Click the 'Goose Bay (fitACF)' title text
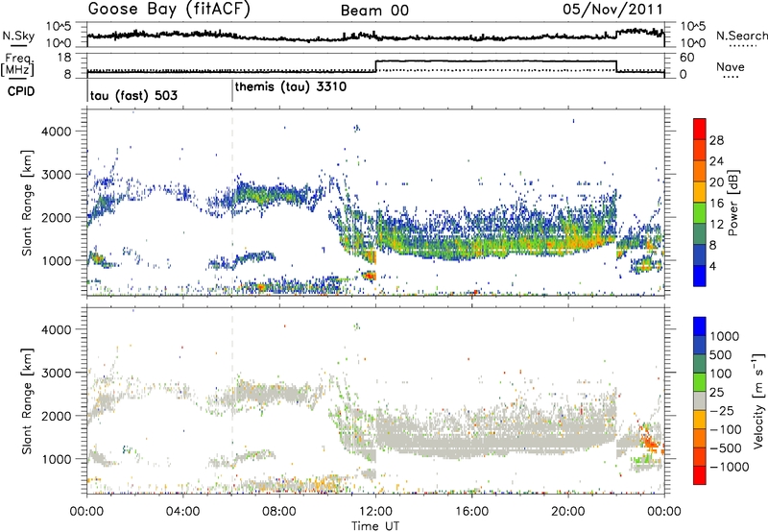768x532 pixels. pos(169,10)
